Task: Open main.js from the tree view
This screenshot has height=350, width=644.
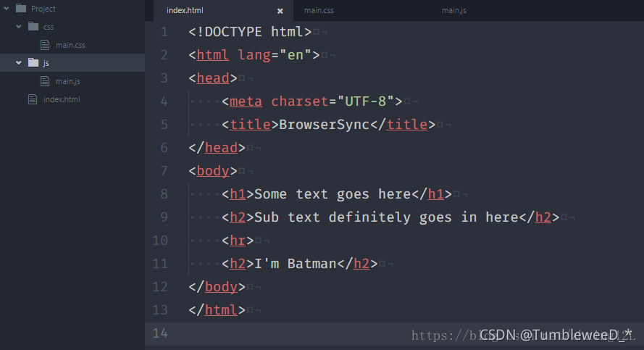Action: (68, 81)
